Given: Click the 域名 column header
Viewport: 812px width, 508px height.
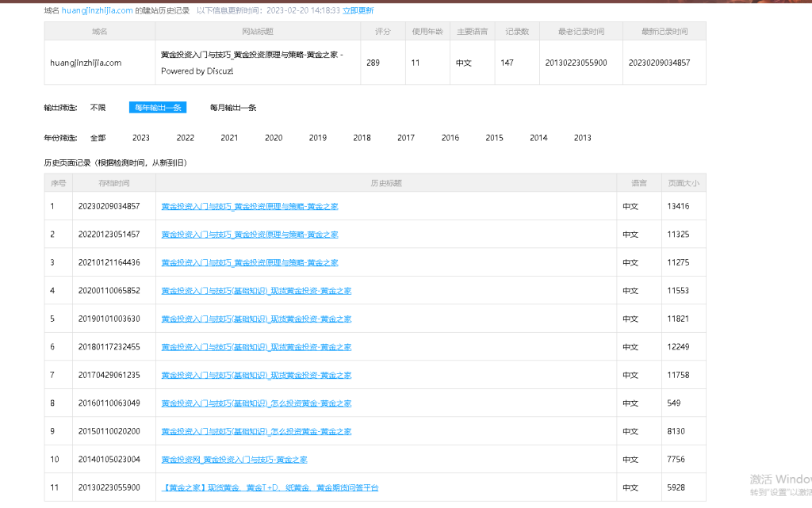Looking at the screenshot, I should 99,32.
